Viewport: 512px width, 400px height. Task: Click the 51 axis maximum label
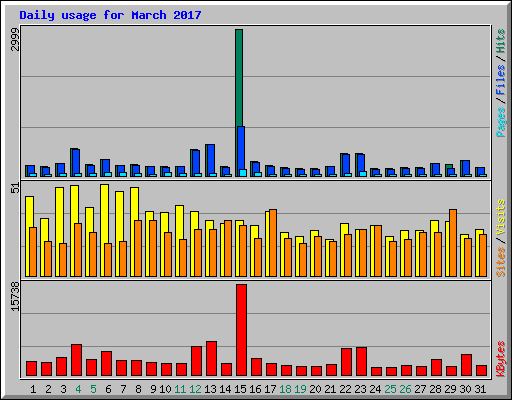tap(15, 188)
